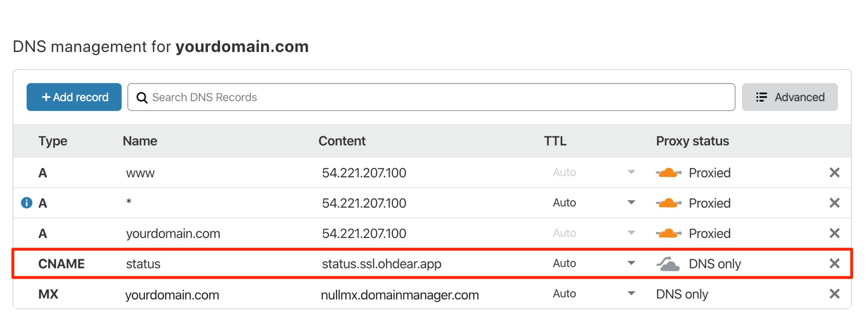Viewport: 868px width, 317px height.
Task: Click A type cell in www row
Action: pos(42,173)
